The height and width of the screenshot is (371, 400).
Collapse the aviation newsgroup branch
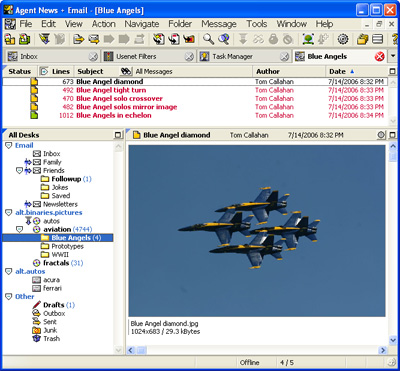(19, 229)
